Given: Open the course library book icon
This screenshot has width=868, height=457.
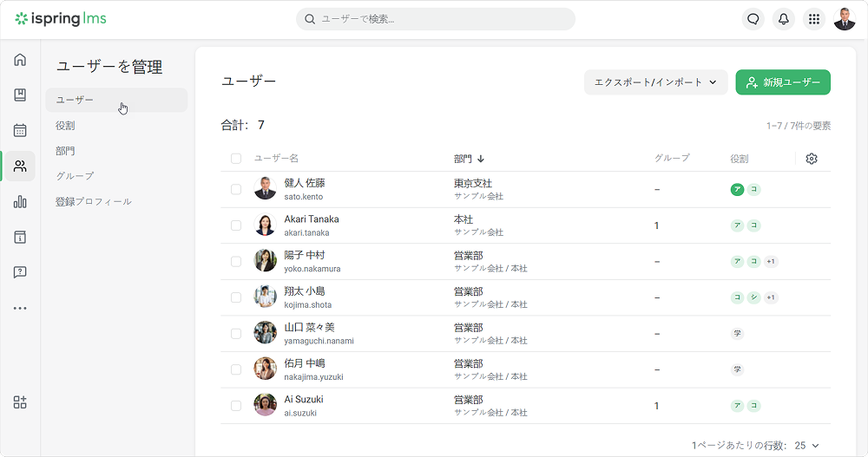Looking at the screenshot, I should (20, 95).
